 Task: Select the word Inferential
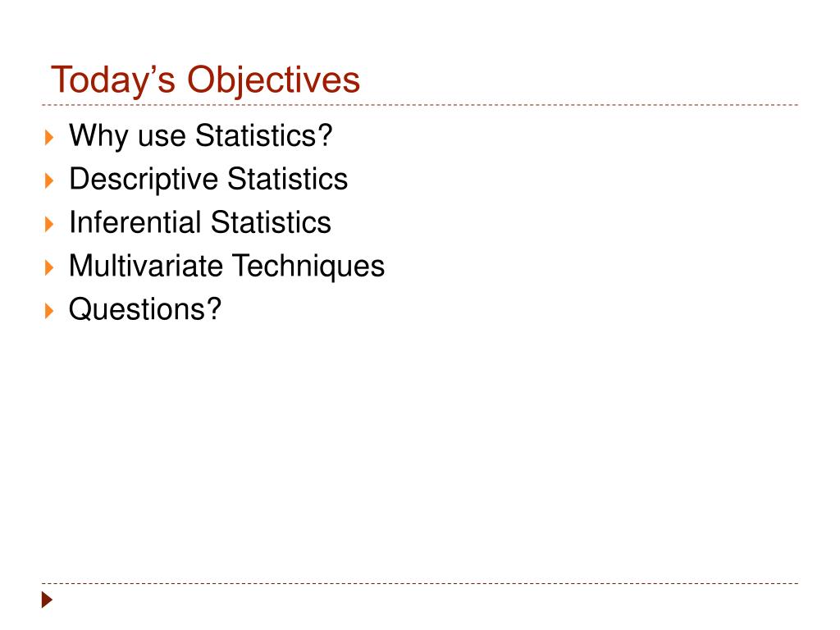[x=135, y=222]
